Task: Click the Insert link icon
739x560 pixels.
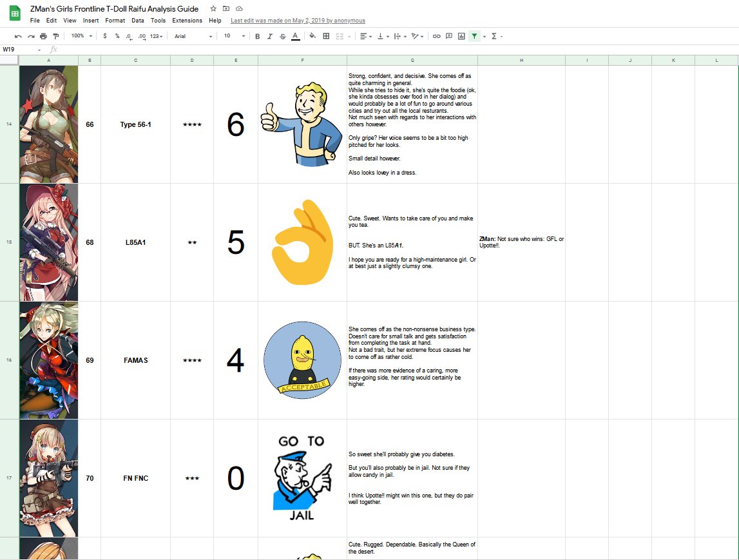Action: click(x=436, y=36)
